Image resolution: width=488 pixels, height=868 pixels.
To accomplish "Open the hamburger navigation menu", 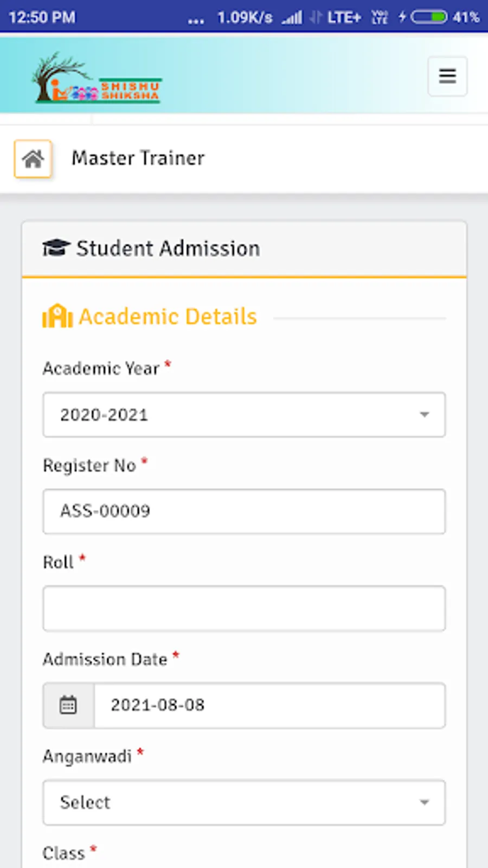I will pos(447,76).
